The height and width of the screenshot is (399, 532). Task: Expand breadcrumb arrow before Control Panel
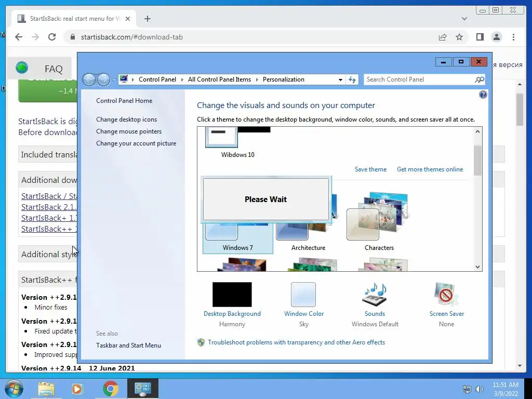click(x=133, y=79)
